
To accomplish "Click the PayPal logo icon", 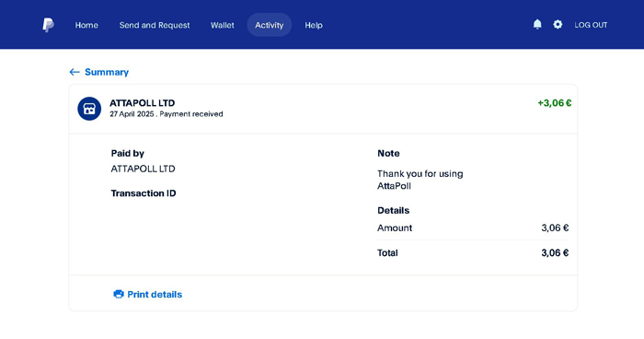I will click(48, 25).
